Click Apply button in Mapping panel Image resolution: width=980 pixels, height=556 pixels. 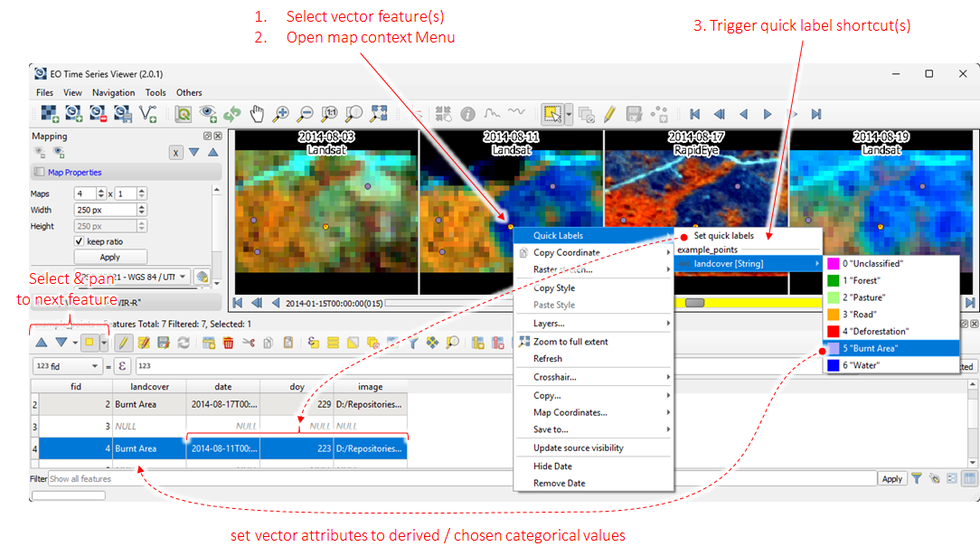pos(110,257)
